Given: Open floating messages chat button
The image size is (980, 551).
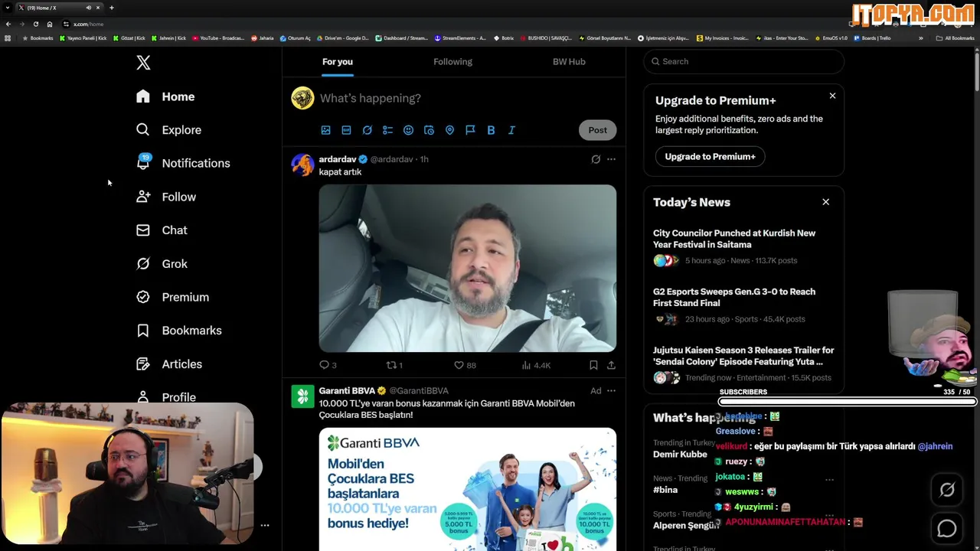Looking at the screenshot, I should [947, 529].
